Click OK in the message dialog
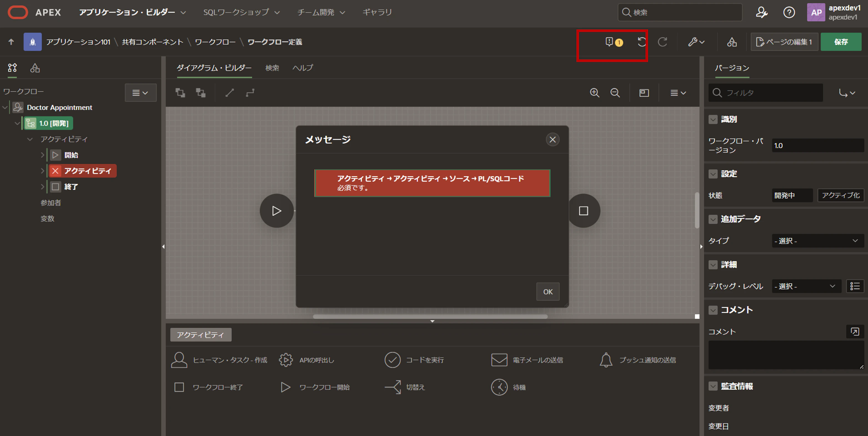 (x=548, y=292)
